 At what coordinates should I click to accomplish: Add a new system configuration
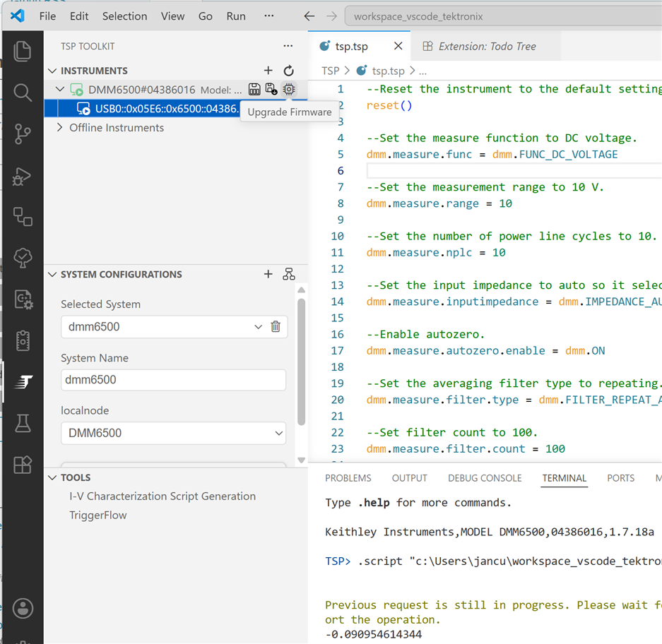click(268, 274)
